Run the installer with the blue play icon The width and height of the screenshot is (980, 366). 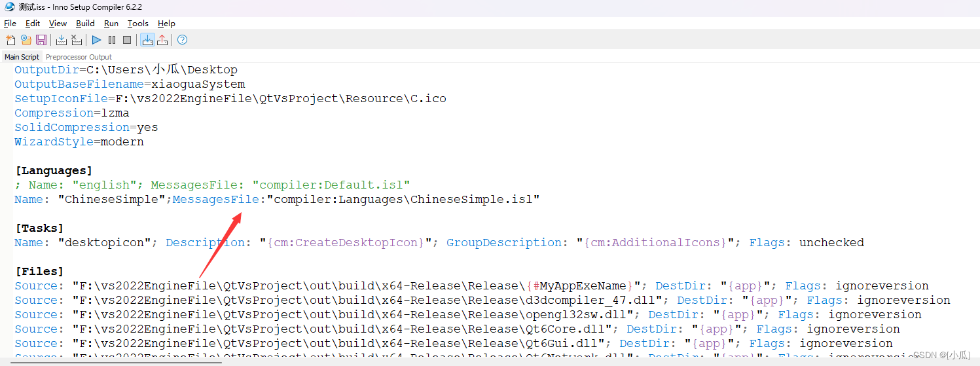click(97, 40)
